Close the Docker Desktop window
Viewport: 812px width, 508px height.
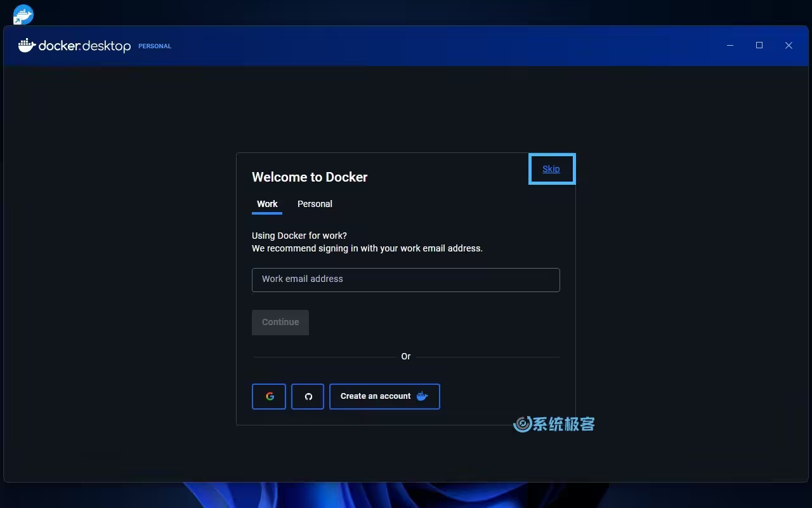789,46
